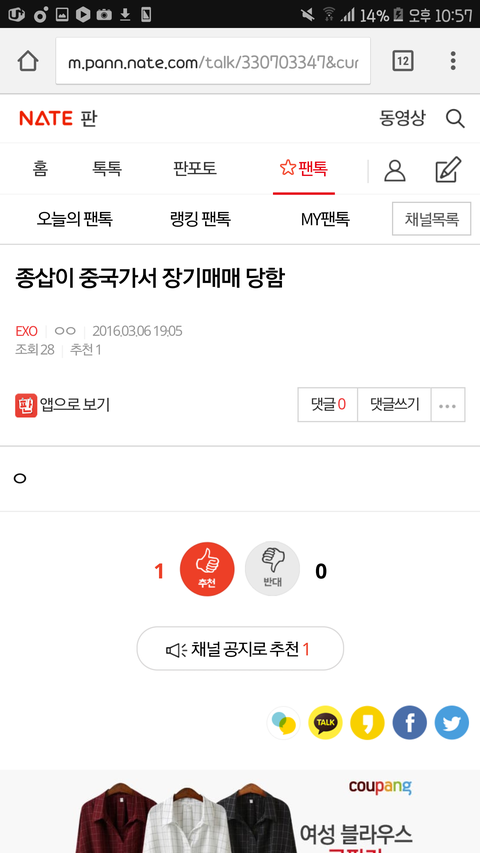Click the 댓글쓰기 button

[x=395, y=405]
